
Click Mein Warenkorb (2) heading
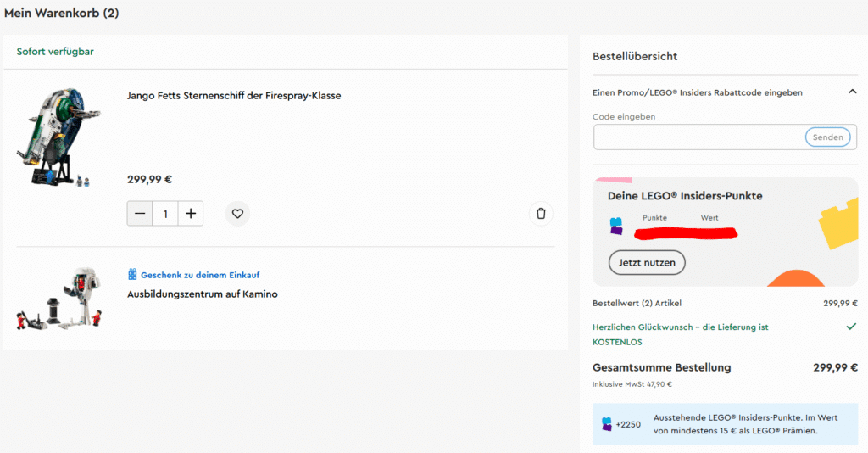click(61, 13)
